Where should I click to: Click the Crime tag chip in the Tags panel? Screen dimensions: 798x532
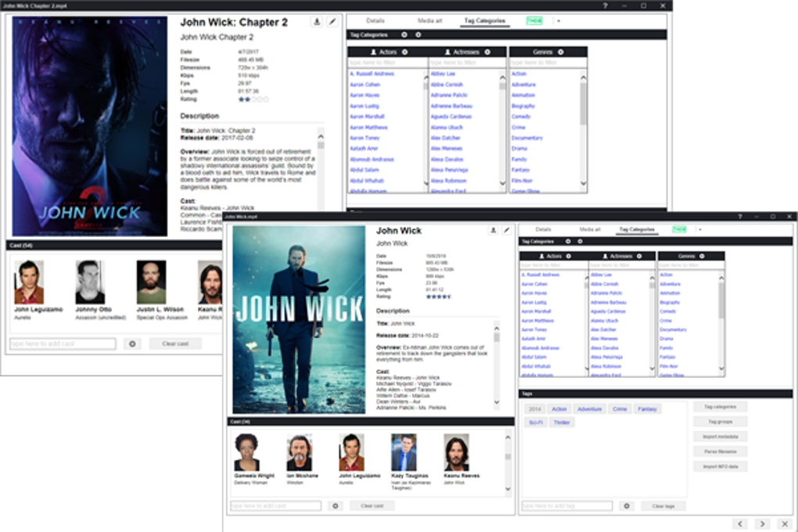click(x=620, y=409)
